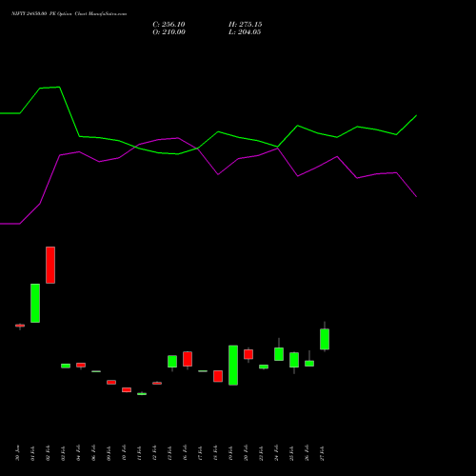
Task: Click the open price value O: 210.00
Action: 169,32
